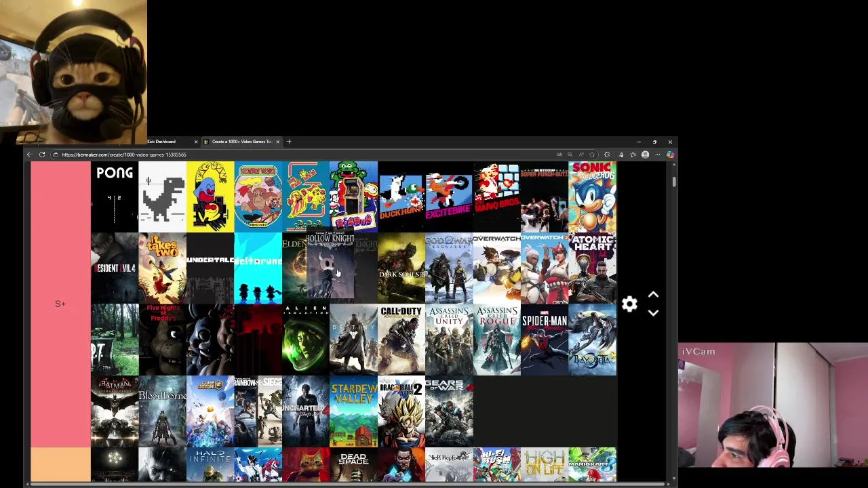Select the Chrome Dino game thumbnail
This screenshot has height=488, width=868.
[x=162, y=197]
